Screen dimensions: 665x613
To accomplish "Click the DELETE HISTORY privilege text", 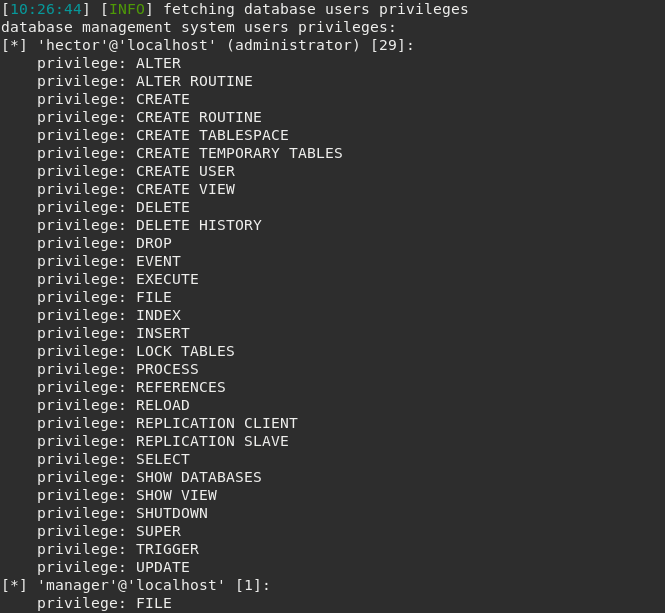I will [x=198, y=225].
